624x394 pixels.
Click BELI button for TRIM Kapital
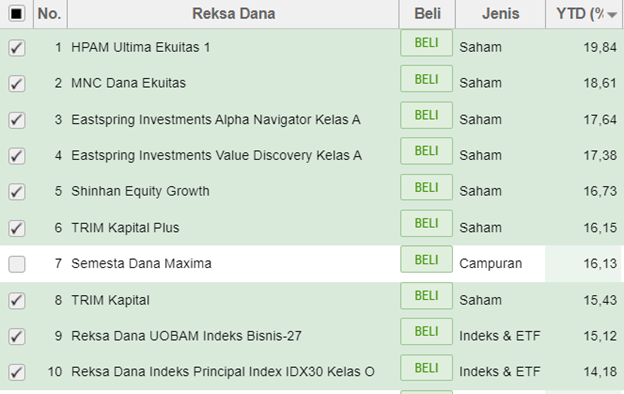426,296
